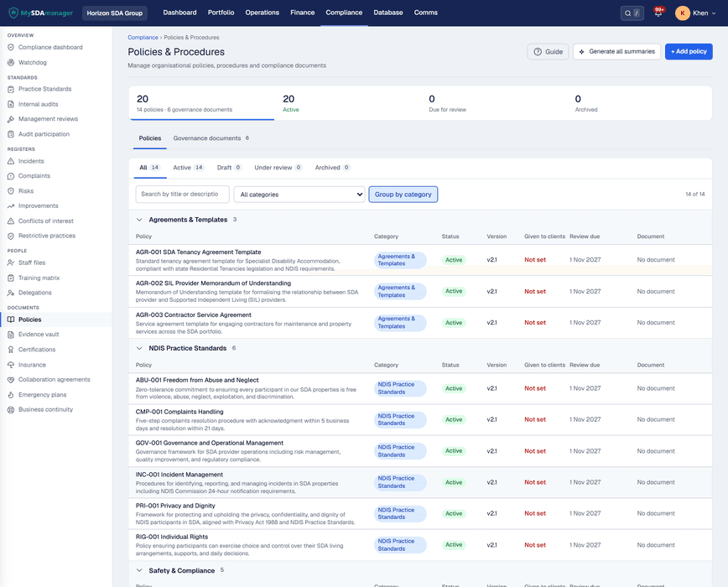The width and height of the screenshot is (728, 587).
Task: Click the Risks shield icon
Action: coord(11,191)
